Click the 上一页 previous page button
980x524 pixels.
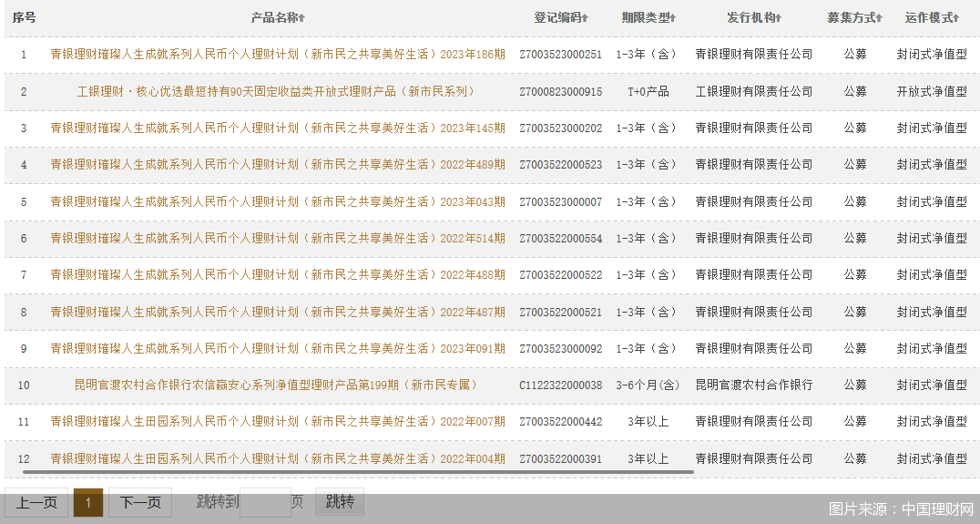pos(36,502)
